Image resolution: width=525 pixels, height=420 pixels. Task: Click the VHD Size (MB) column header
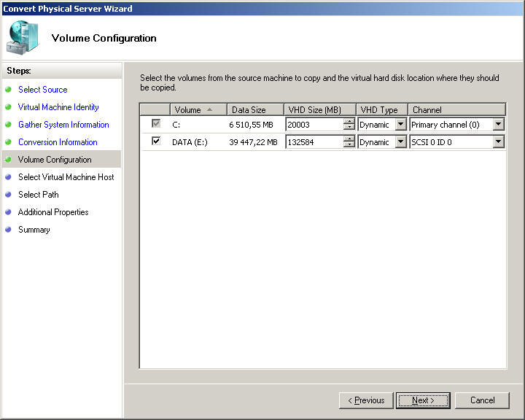point(320,109)
